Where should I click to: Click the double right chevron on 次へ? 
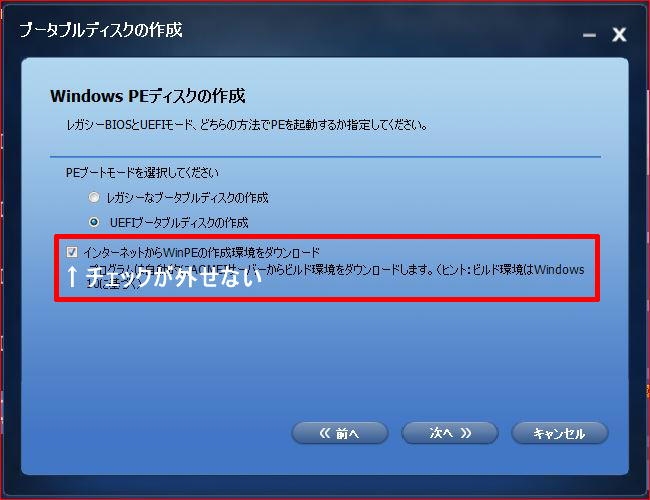(466, 433)
